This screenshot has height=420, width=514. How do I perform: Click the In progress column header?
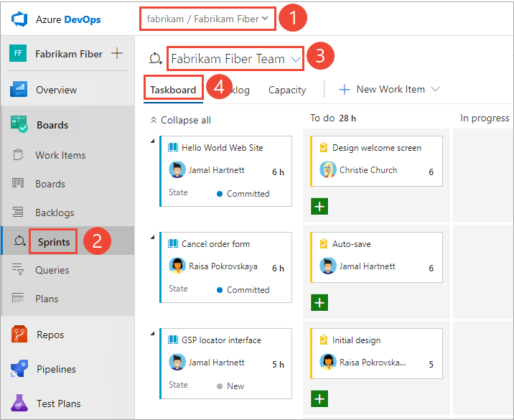[485, 118]
